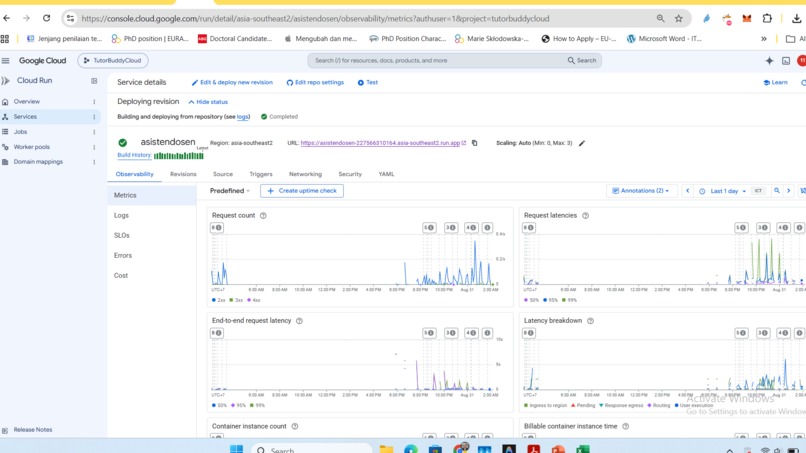Open the Last 1 day time range dropdown
Screen dimensions: 806x453
tap(722, 191)
